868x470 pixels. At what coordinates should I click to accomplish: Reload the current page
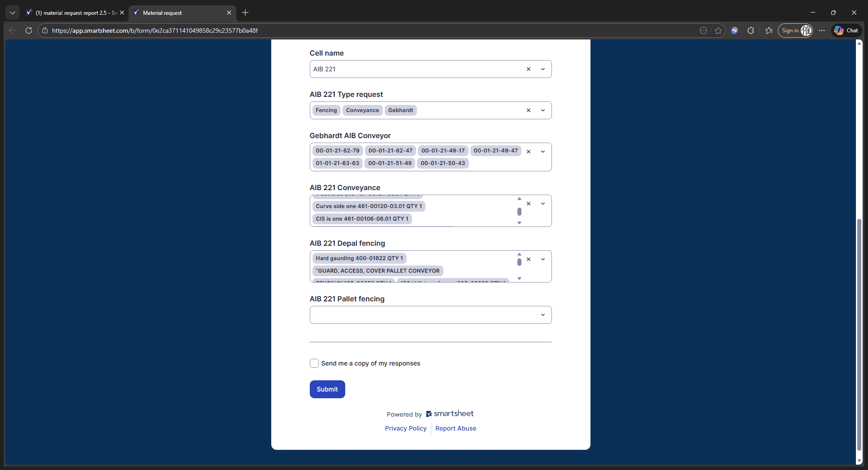[29, 30]
